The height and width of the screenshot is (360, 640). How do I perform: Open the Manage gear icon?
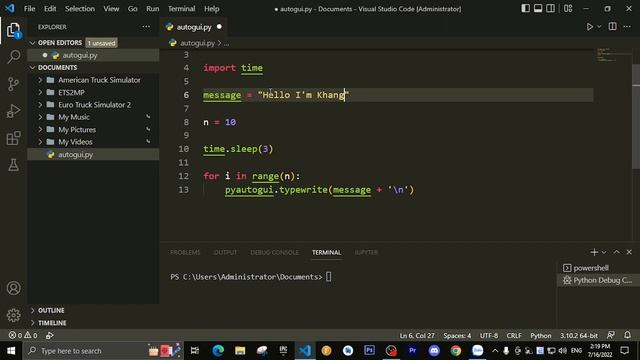(13, 315)
